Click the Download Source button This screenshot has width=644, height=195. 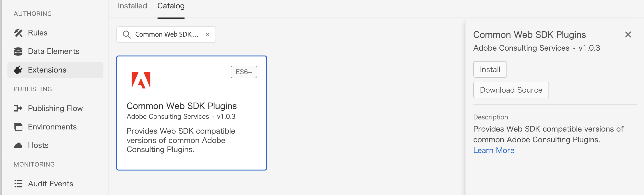pyautogui.click(x=511, y=90)
